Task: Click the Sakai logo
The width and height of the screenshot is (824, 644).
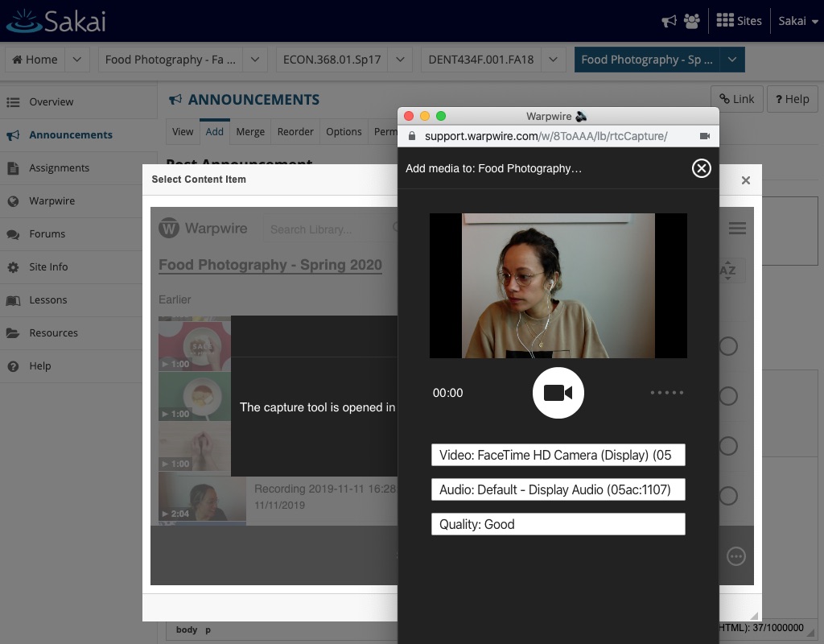Action: [x=56, y=21]
